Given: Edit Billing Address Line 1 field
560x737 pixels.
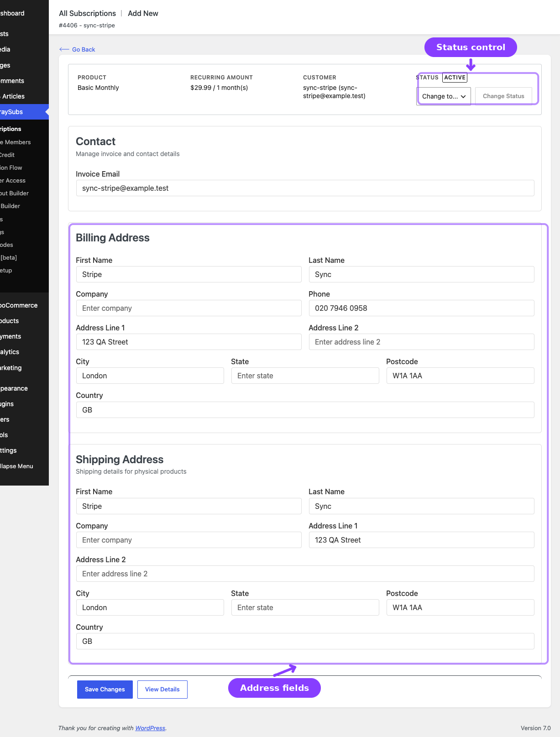Looking at the screenshot, I should click(188, 342).
